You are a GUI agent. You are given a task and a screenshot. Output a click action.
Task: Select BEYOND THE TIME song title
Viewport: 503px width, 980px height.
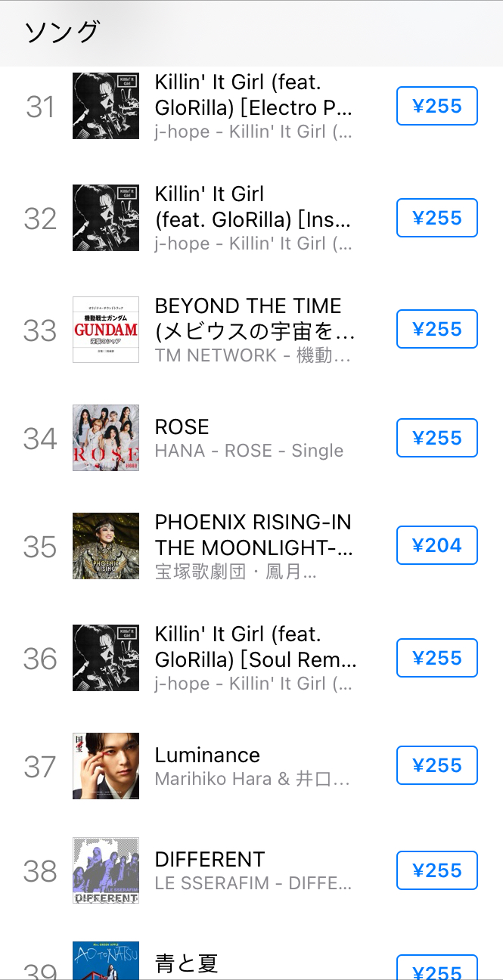tap(248, 318)
